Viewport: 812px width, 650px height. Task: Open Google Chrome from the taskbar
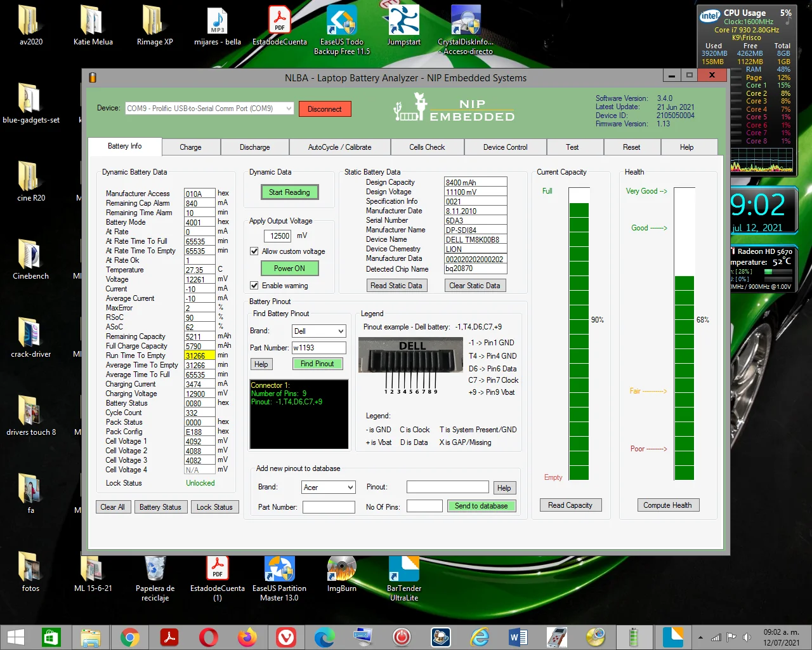(x=130, y=637)
